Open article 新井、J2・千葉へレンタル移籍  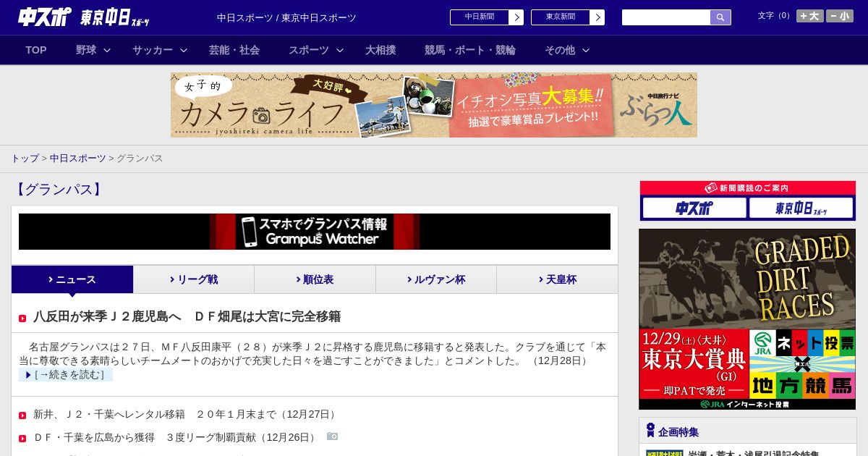tap(185, 414)
